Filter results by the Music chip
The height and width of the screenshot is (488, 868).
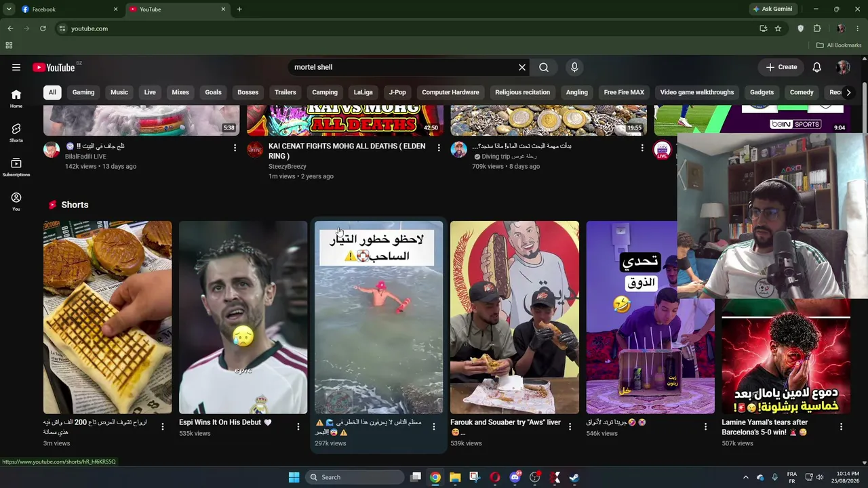(119, 92)
